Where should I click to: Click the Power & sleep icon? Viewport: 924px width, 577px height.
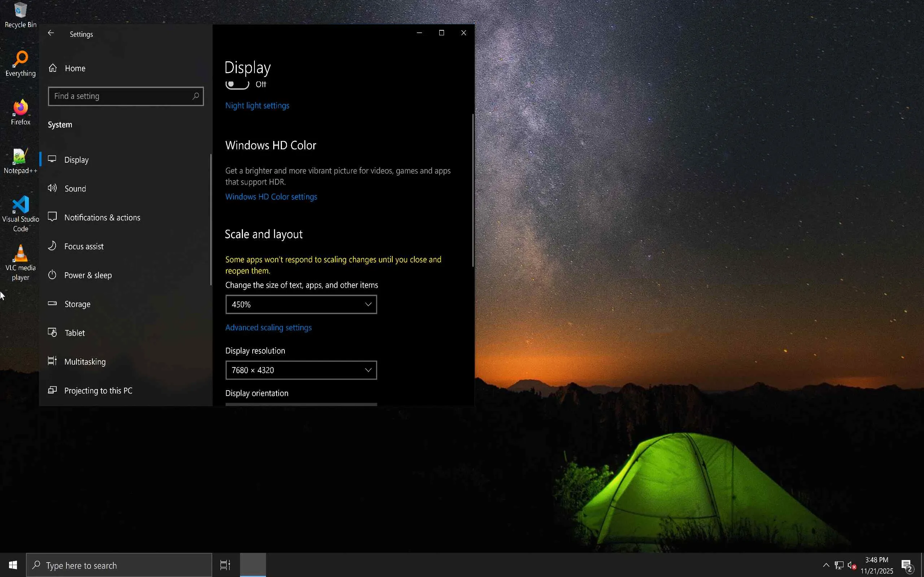52,275
